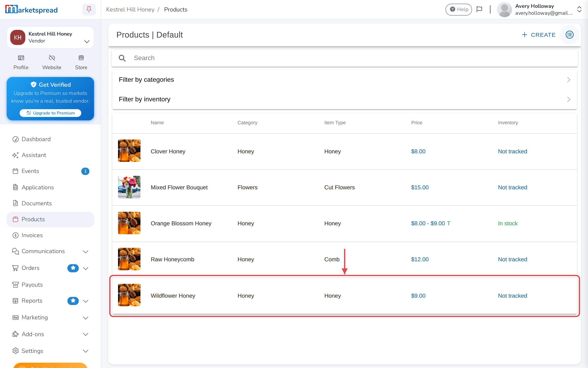Expand Filter by categories
This screenshot has width=588, height=368.
(x=344, y=80)
